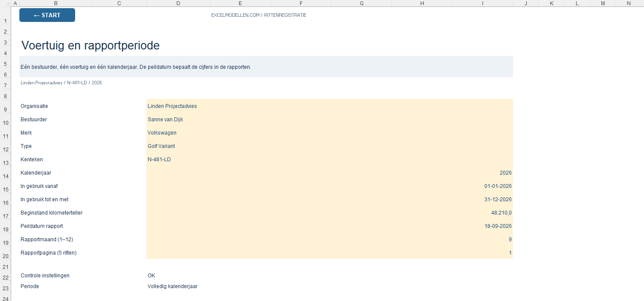Click the 'Periode' label
The height and width of the screenshot is (301, 644).
click(x=30, y=286)
